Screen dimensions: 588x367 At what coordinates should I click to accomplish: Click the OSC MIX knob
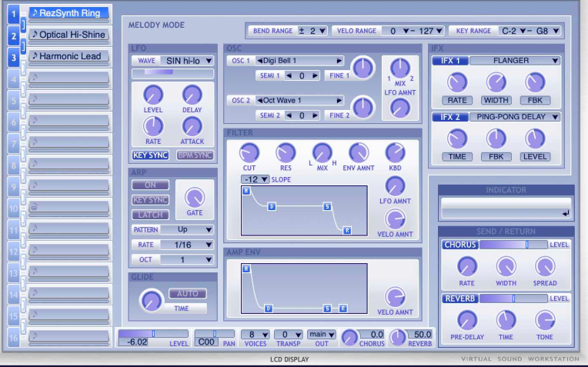400,68
